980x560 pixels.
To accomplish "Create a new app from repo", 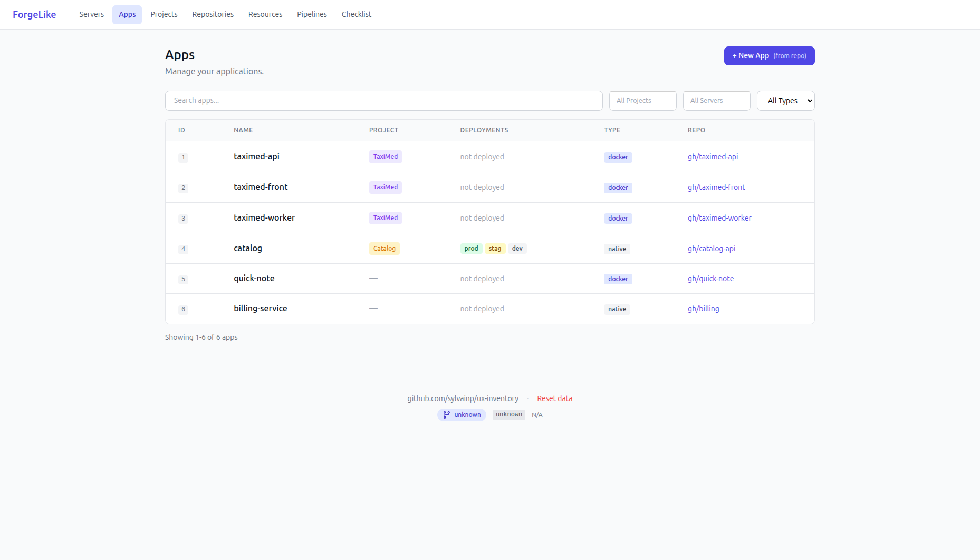I will click(769, 56).
